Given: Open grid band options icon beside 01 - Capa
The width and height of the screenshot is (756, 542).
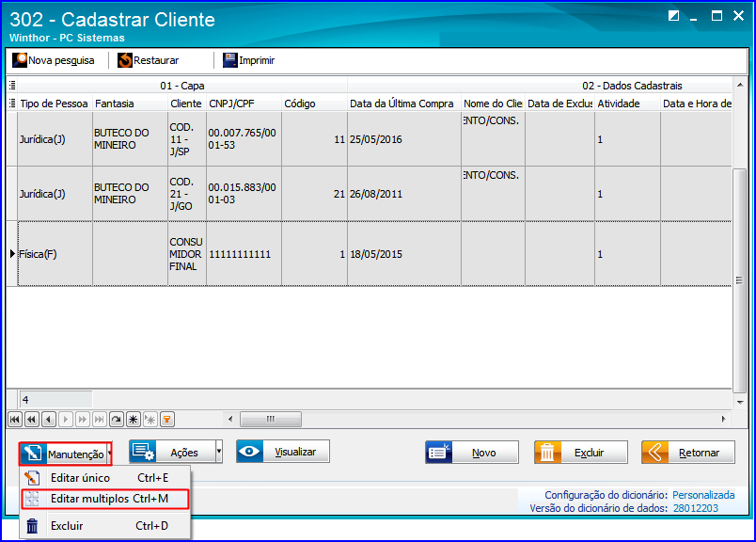Looking at the screenshot, I should tap(12, 86).
